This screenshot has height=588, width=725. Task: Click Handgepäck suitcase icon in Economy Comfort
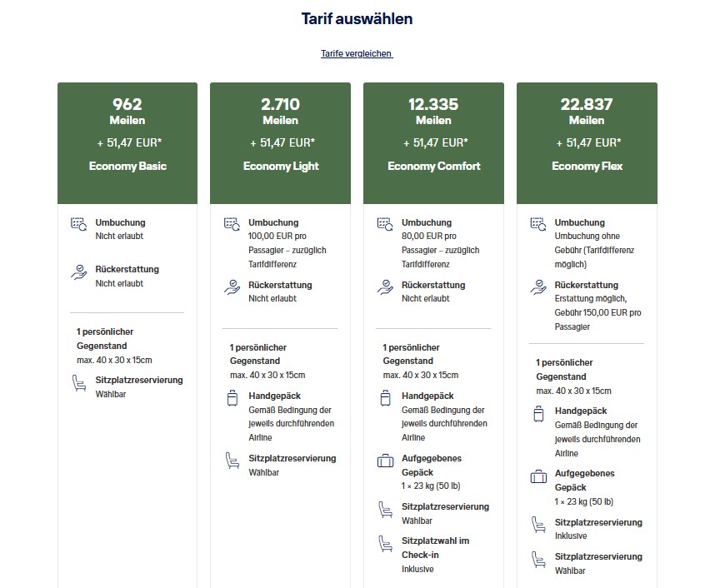[x=385, y=399]
